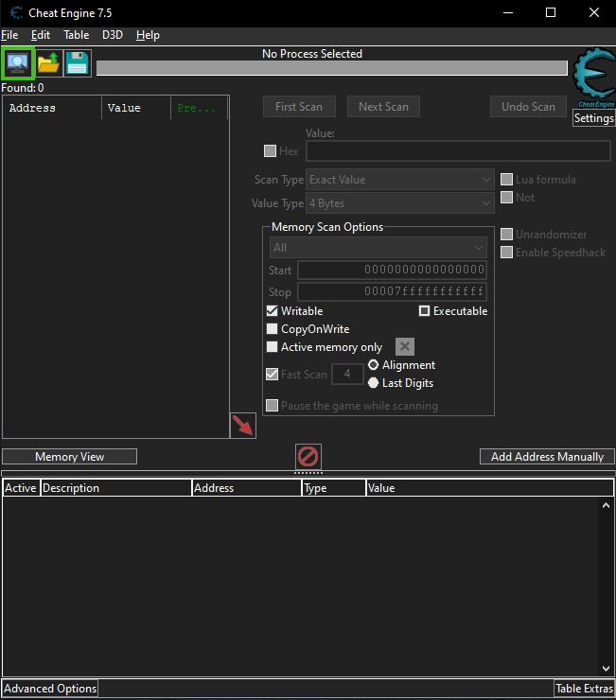
Task: Open the Help menu
Action: click(148, 35)
